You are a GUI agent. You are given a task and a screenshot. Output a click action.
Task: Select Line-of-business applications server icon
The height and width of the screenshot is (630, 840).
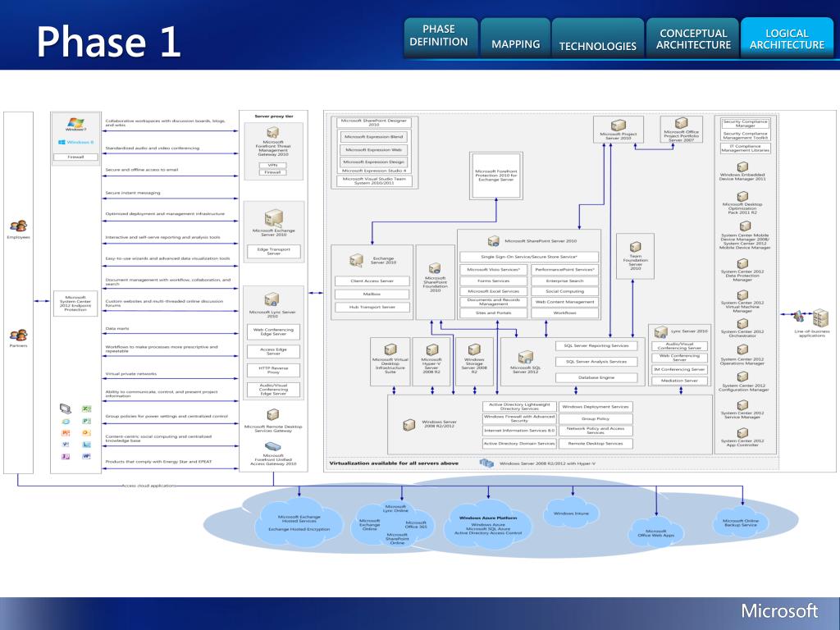[820, 317]
